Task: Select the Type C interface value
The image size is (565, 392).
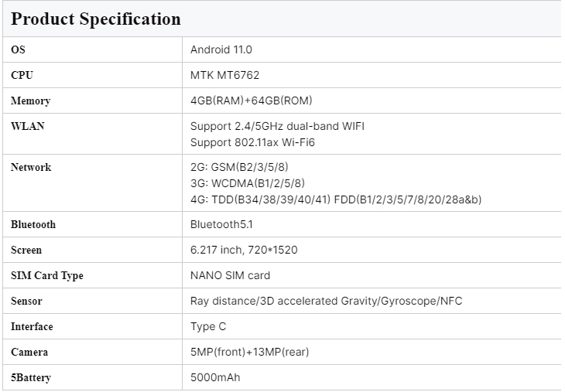Action: (208, 326)
